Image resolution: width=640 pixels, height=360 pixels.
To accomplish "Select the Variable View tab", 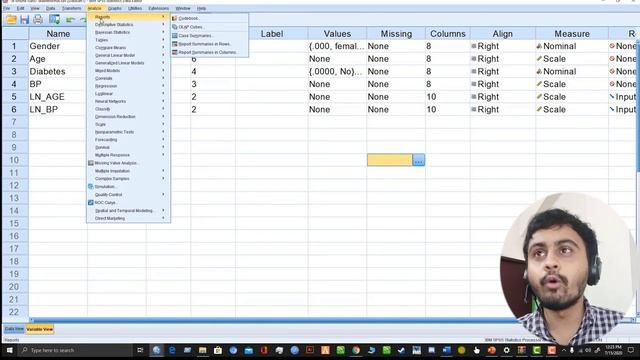I will pyautogui.click(x=40, y=329).
